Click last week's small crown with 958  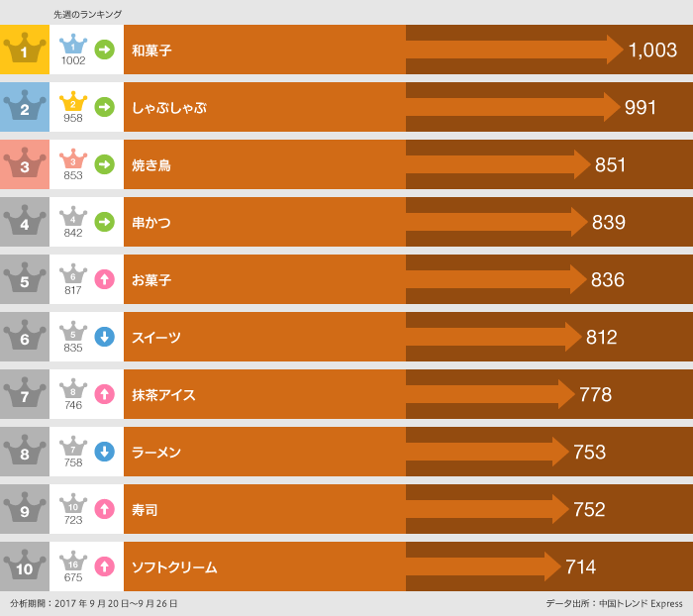[x=73, y=103]
